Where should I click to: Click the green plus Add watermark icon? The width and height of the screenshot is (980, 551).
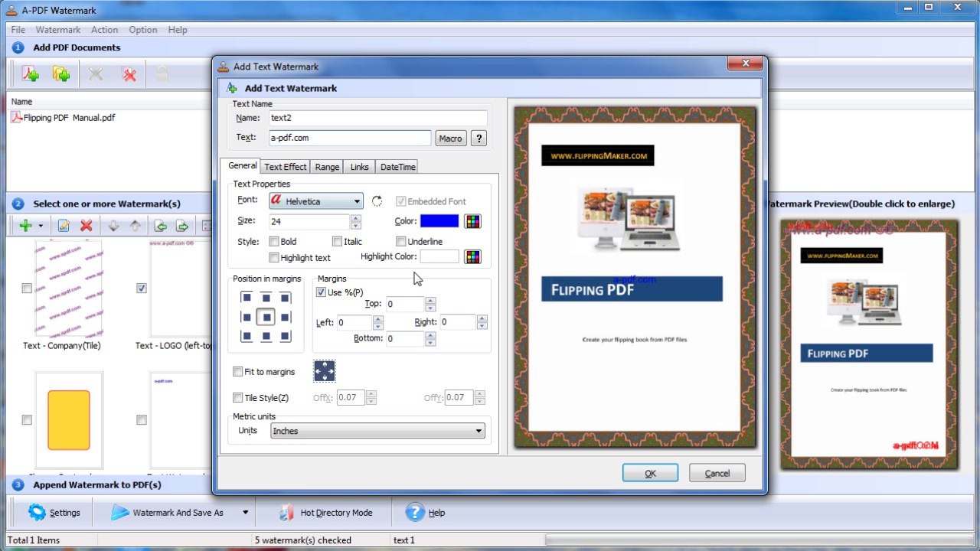click(x=25, y=226)
